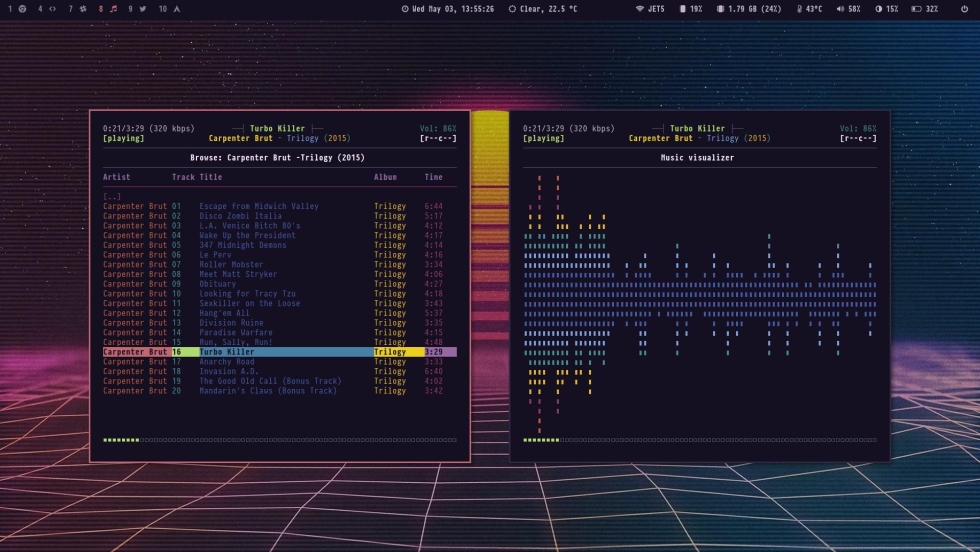The width and height of the screenshot is (980, 552).
Task: Click the memory chip icon showing 1.79 GB
Action: (720, 9)
